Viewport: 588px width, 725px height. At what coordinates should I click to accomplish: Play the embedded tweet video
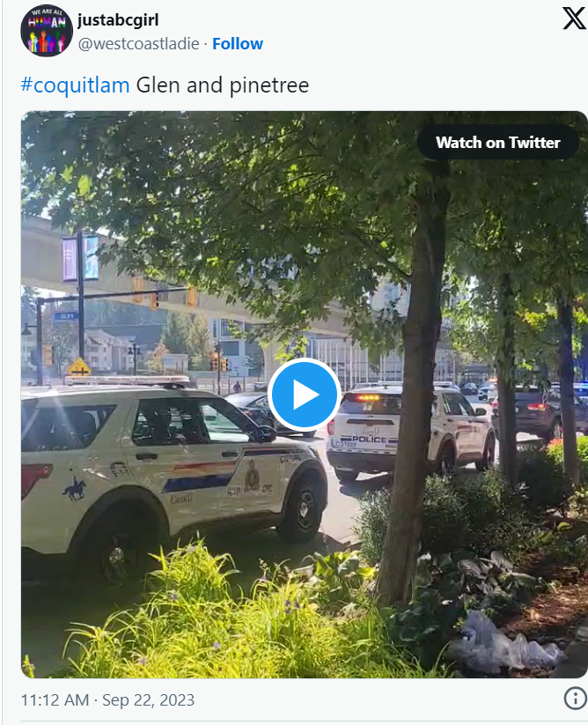click(x=304, y=395)
